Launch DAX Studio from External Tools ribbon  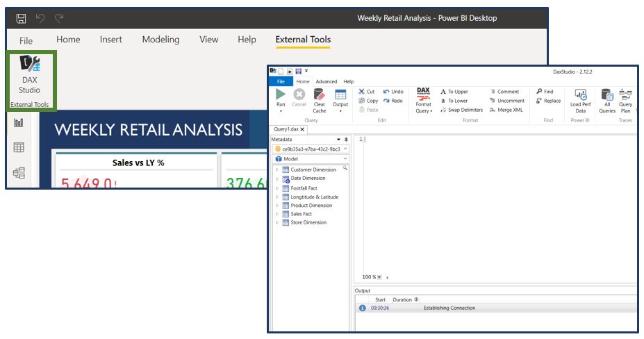coord(30,76)
